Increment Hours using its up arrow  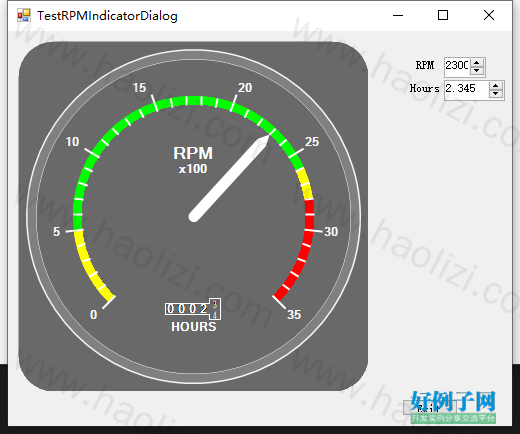click(496, 86)
